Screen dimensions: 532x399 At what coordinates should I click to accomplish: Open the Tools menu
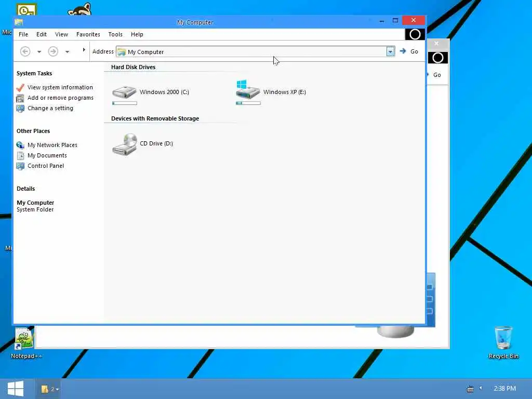coord(115,34)
